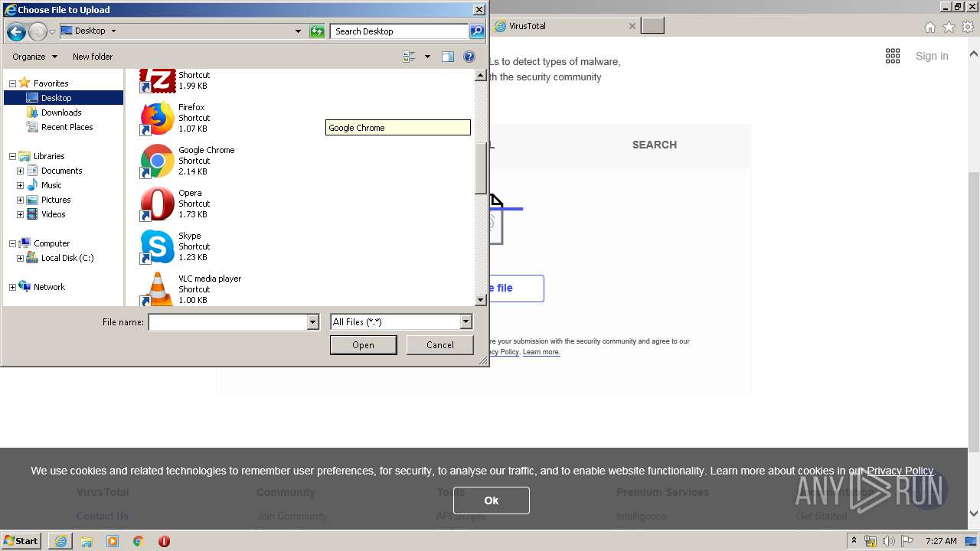The width and height of the screenshot is (980, 551).
Task: Click the Start button
Action: point(21,541)
